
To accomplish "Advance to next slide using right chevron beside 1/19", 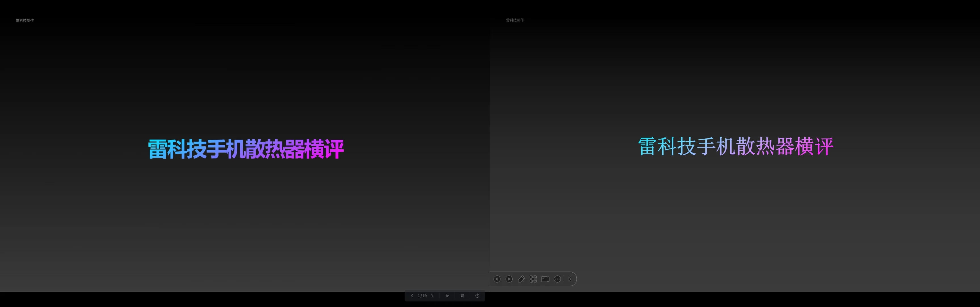I will [x=432, y=296].
